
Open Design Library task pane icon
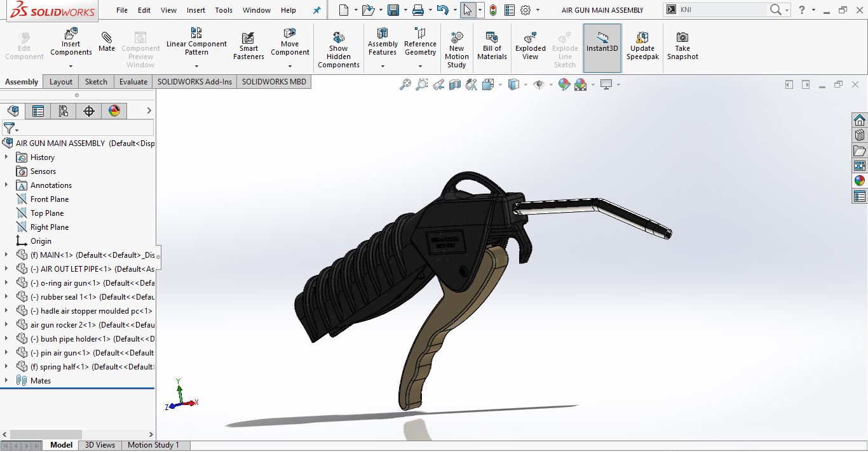(x=860, y=135)
